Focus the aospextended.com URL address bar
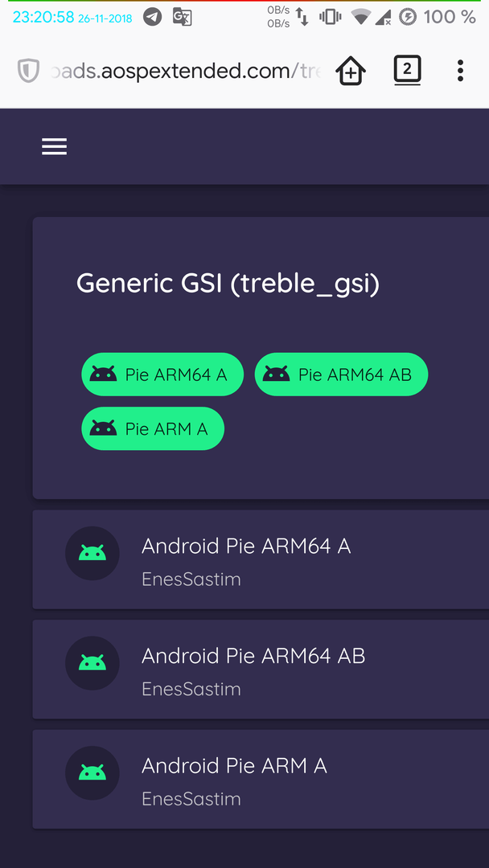489x868 pixels. click(x=185, y=71)
